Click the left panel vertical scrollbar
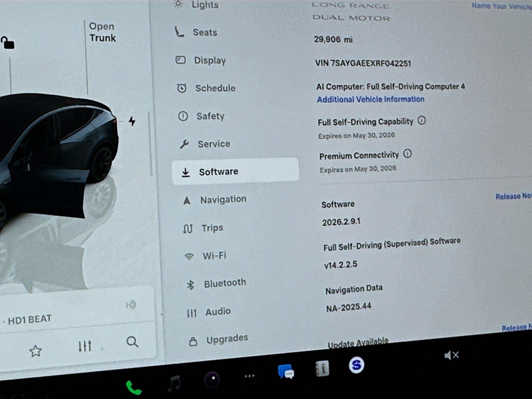The image size is (532, 399). [150, 144]
